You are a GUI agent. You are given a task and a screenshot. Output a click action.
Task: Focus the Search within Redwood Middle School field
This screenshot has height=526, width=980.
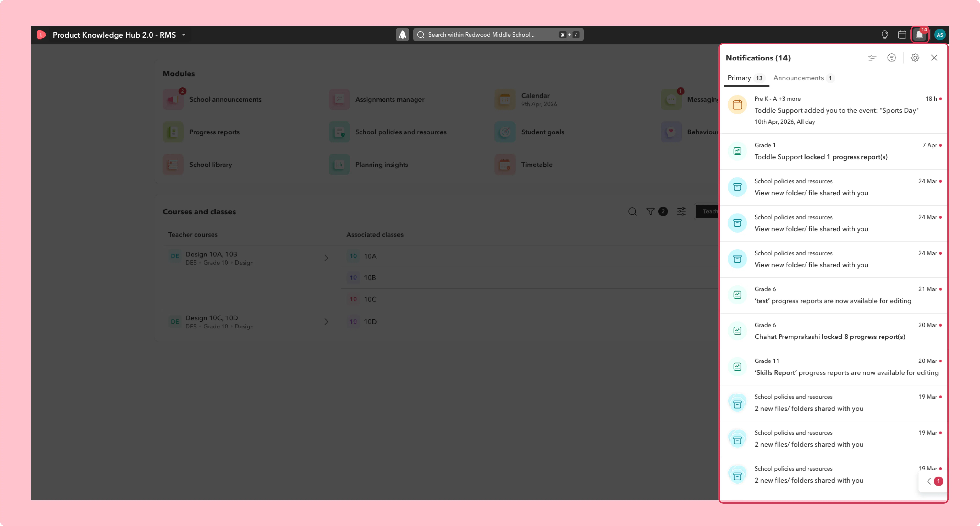pyautogui.click(x=498, y=35)
